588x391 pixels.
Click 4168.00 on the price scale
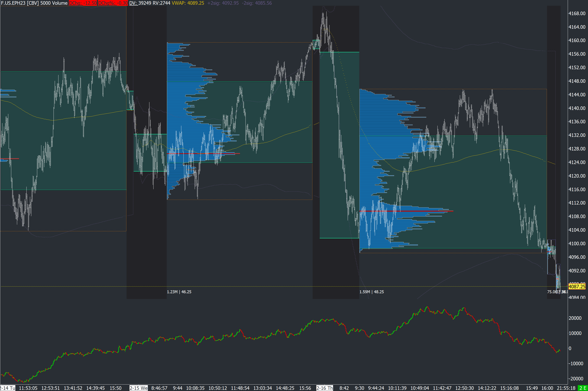coord(577,13)
